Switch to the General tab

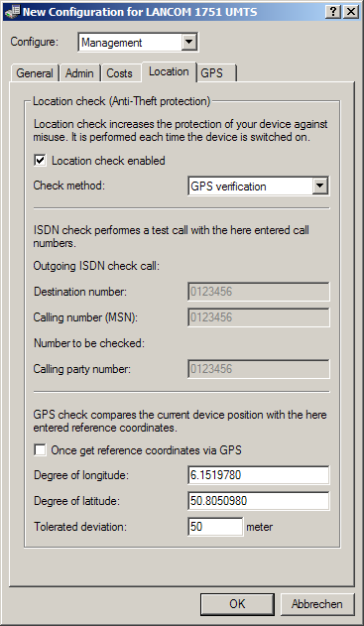tap(35, 73)
